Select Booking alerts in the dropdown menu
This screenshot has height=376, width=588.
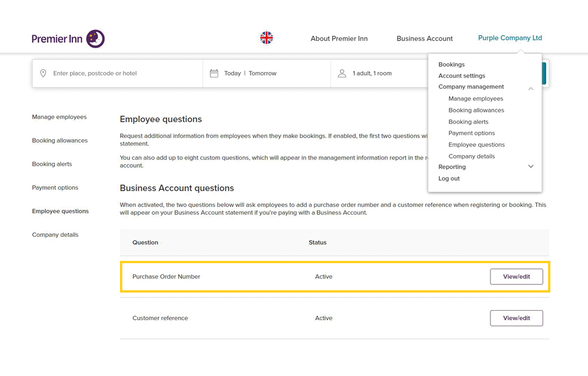click(x=469, y=122)
